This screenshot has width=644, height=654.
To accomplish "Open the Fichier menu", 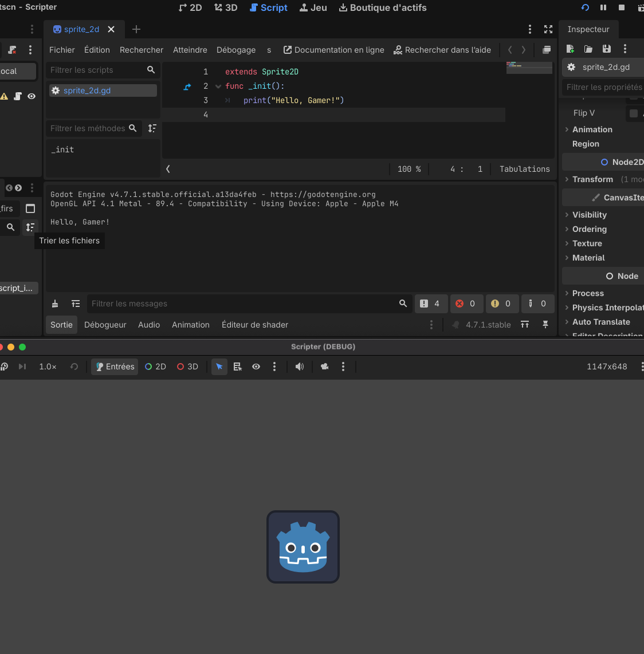I will tap(62, 50).
